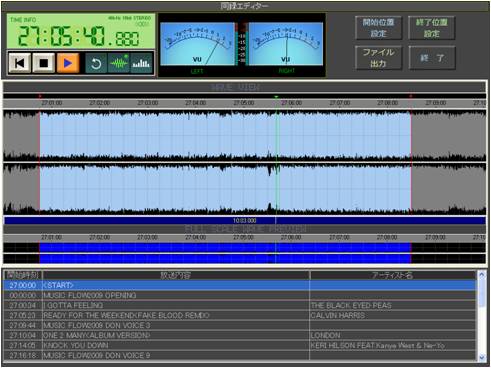Click 27:07:00 on the wave view ruler

340,103
